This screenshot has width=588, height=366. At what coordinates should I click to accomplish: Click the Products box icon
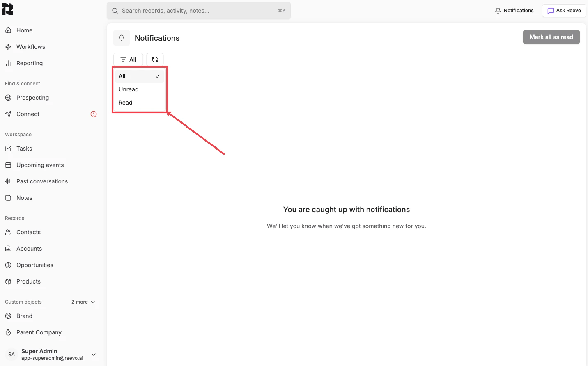point(8,281)
